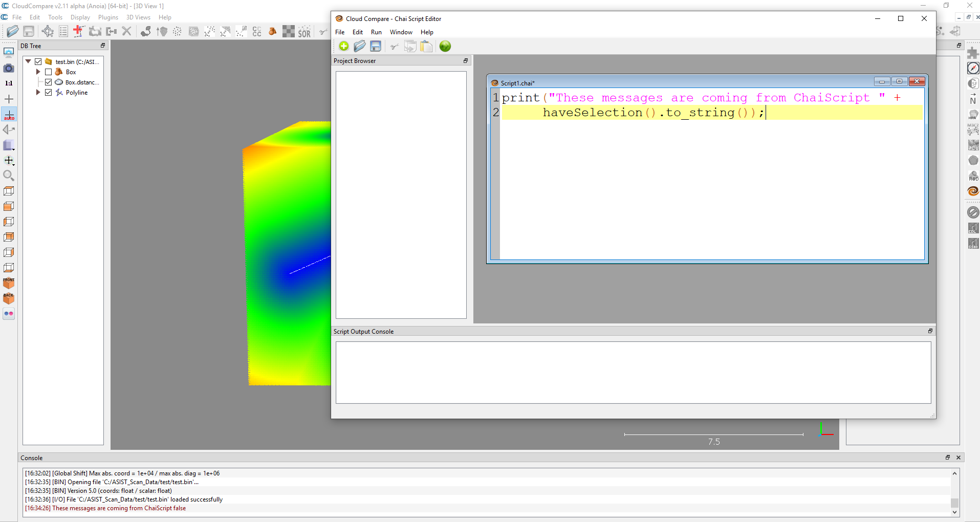The image size is (980, 522).
Task: Set front view with FRONT cube icon
Action: pos(9,283)
